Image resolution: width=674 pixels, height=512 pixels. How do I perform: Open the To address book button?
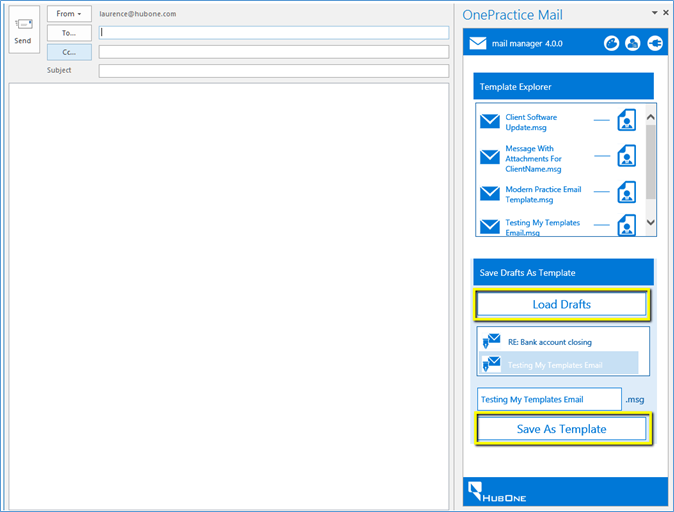coord(69,33)
